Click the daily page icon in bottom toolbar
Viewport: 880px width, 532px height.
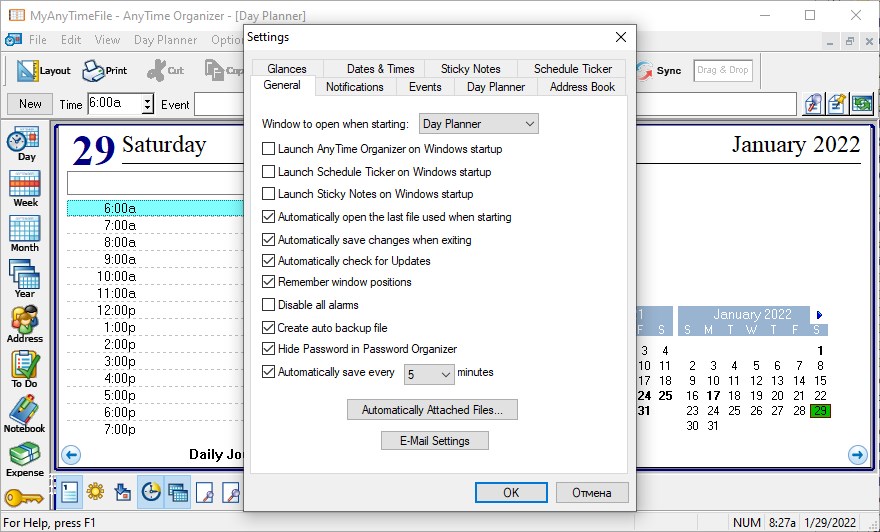pos(69,493)
